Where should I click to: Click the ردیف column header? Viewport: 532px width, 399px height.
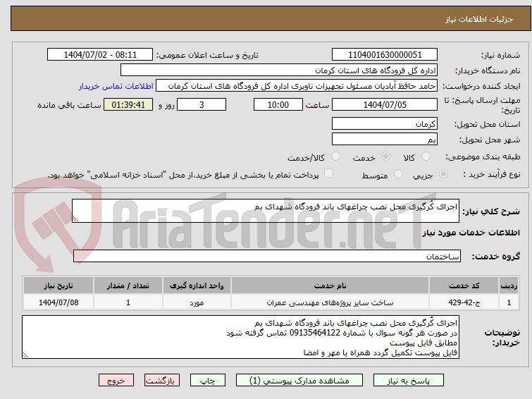click(509, 286)
